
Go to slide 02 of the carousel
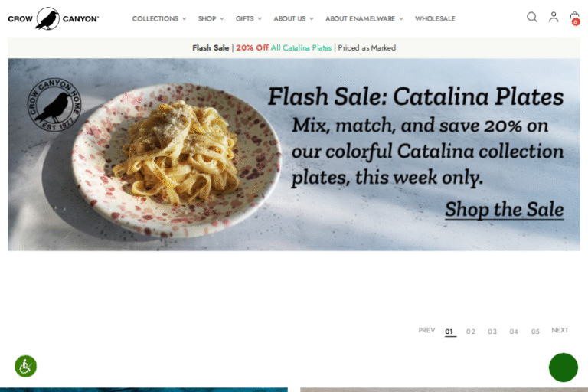[471, 332]
